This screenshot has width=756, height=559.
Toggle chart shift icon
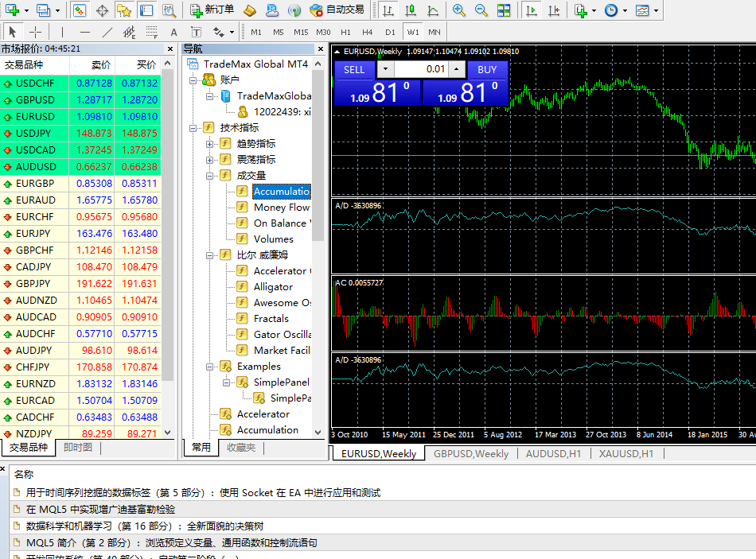pos(554,10)
